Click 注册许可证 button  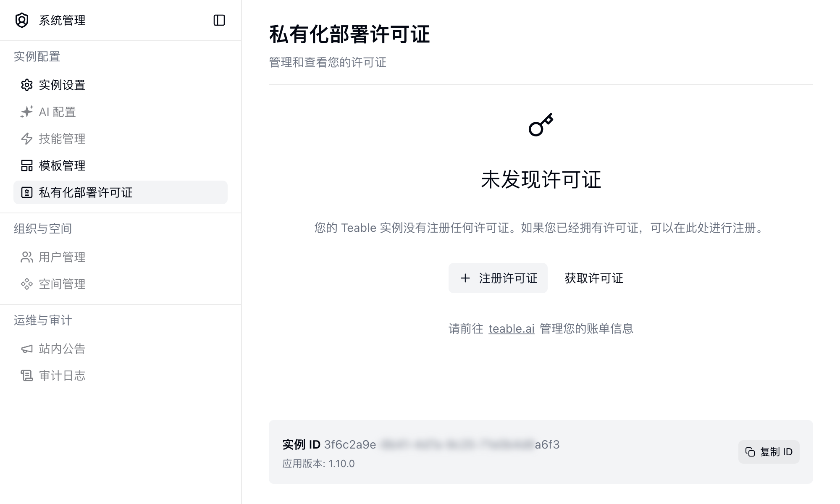tap(498, 278)
